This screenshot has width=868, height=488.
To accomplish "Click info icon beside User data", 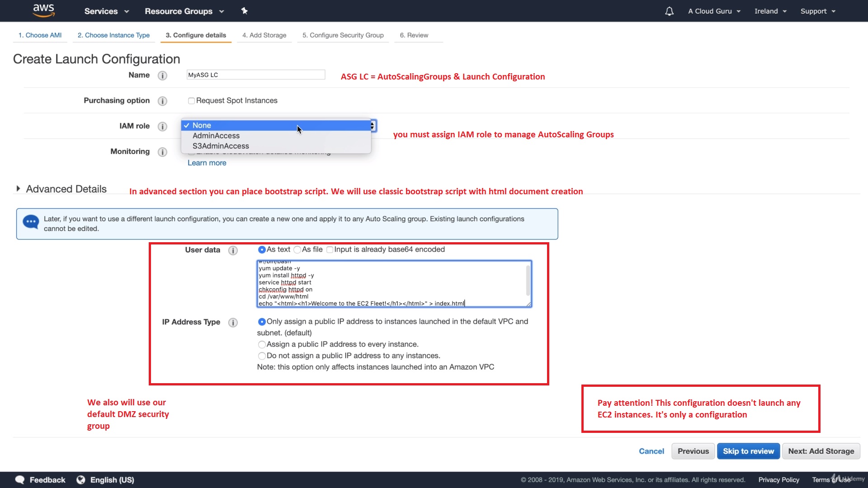I will click(x=233, y=250).
